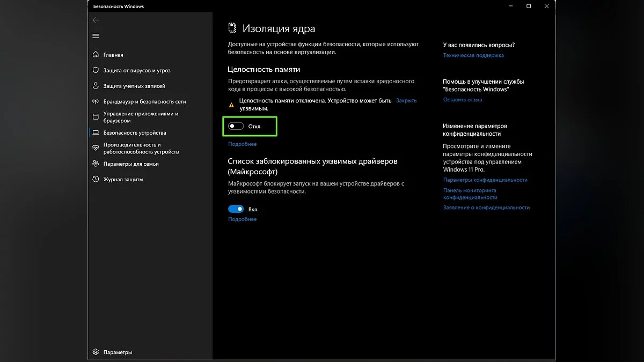Dismiss the warning with Закрыть link

406,100
